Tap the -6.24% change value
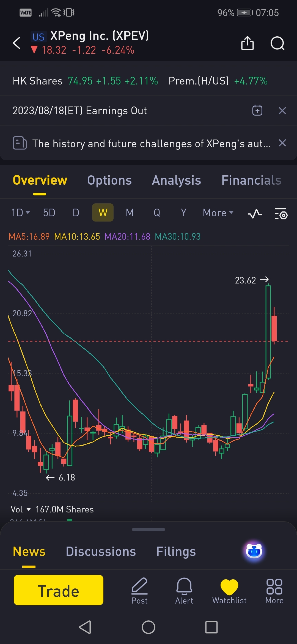The height and width of the screenshot is (644, 297). click(x=118, y=50)
